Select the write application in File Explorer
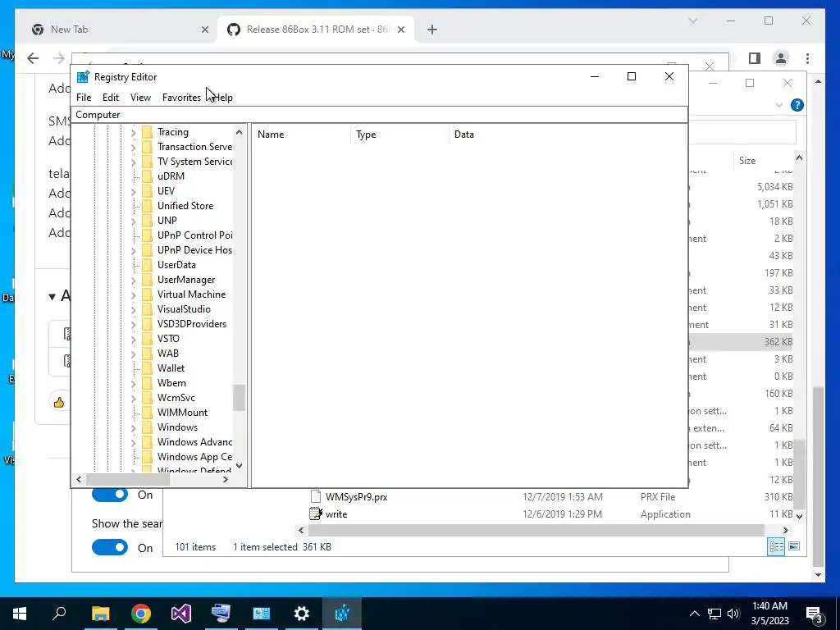 tap(336, 514)
